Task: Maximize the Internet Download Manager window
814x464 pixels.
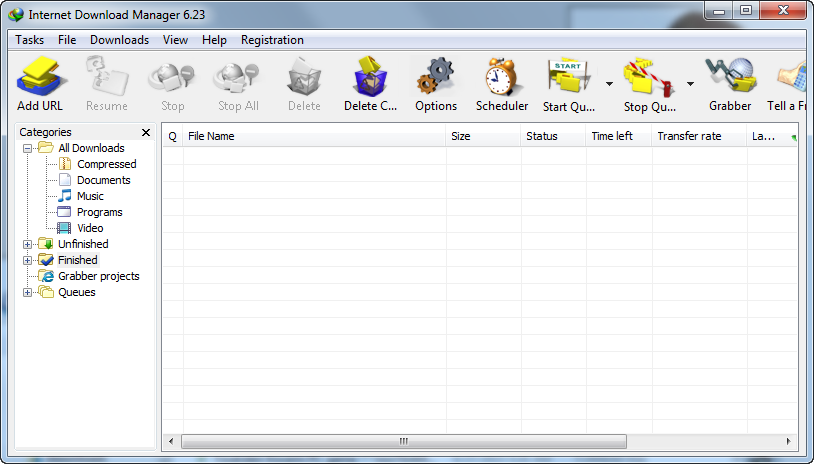Action: point(746,10)
